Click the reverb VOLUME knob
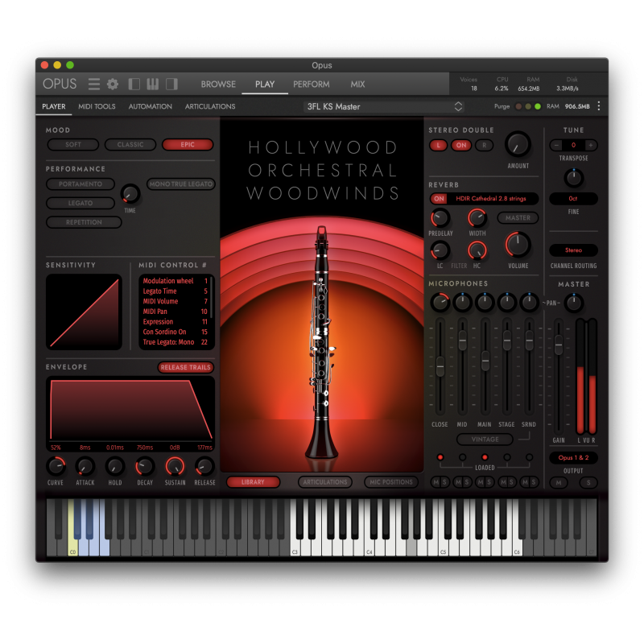Viewport: 644px width, 644px height. pyautogui.click(x=518, y=245)
